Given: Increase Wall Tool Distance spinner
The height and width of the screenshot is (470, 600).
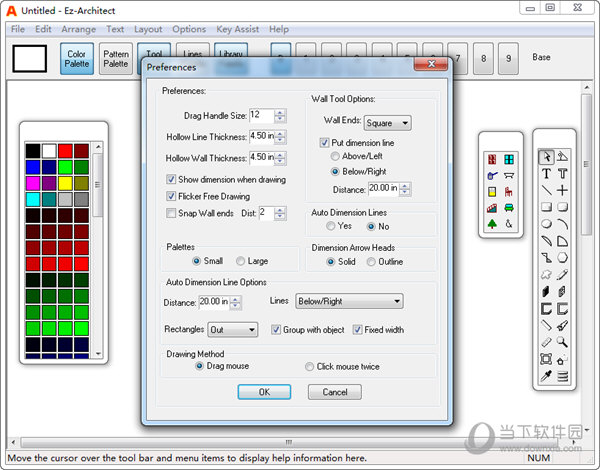Looking at the screenshot, I should [x=405, y=186].
